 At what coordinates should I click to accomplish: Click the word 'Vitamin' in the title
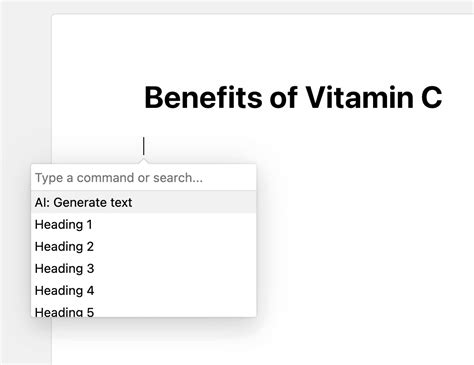pos(359,97)
